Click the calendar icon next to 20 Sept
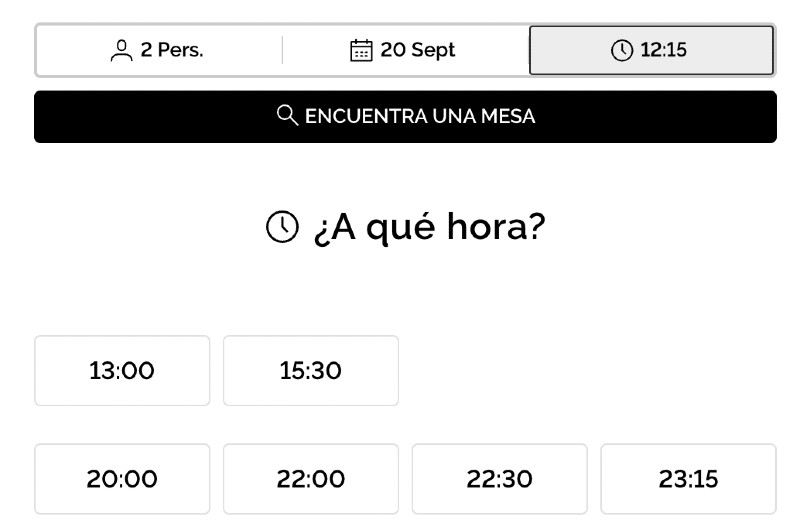 361,50
